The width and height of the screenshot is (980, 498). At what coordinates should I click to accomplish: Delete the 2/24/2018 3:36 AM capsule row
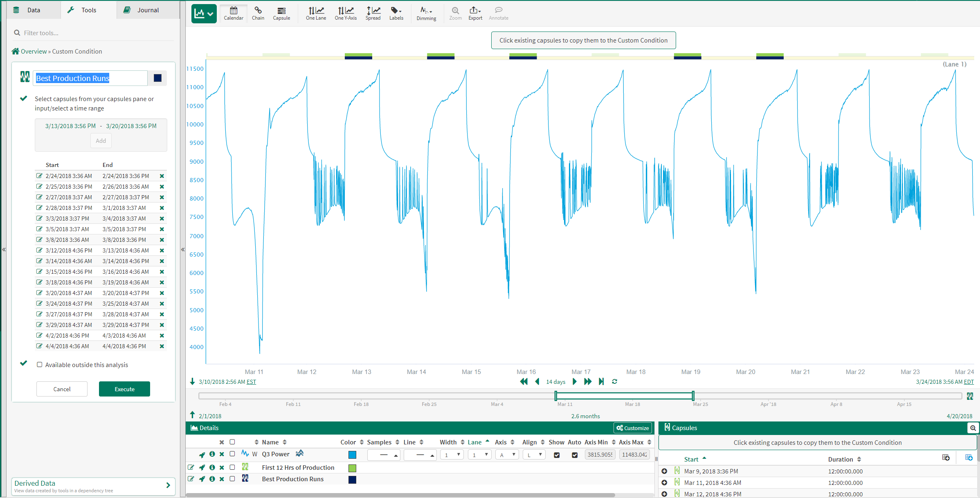click(x=162, y=176)
